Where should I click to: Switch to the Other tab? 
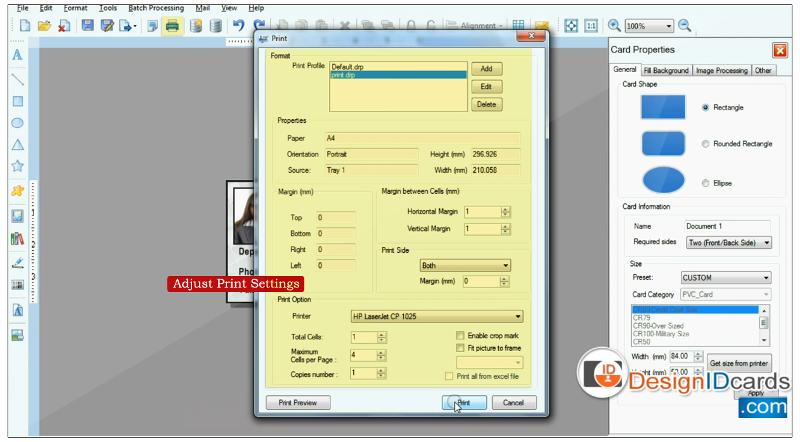point(763,70)
